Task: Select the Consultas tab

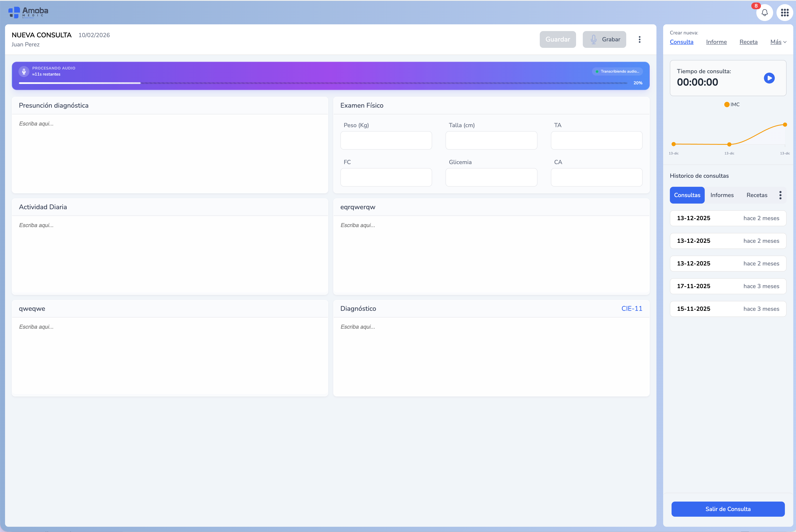Action: 687,195
